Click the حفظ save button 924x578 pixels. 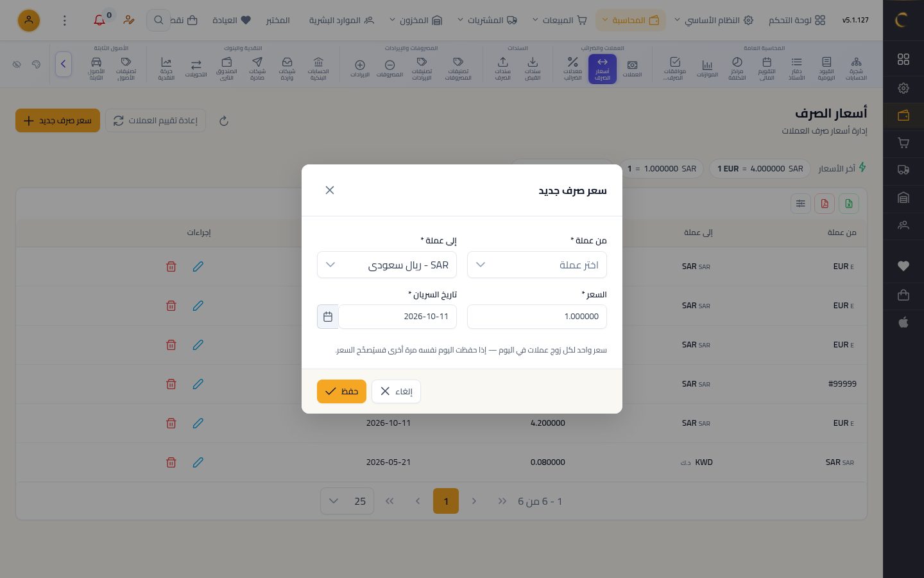pyautogui.click(x=341, y=391)
